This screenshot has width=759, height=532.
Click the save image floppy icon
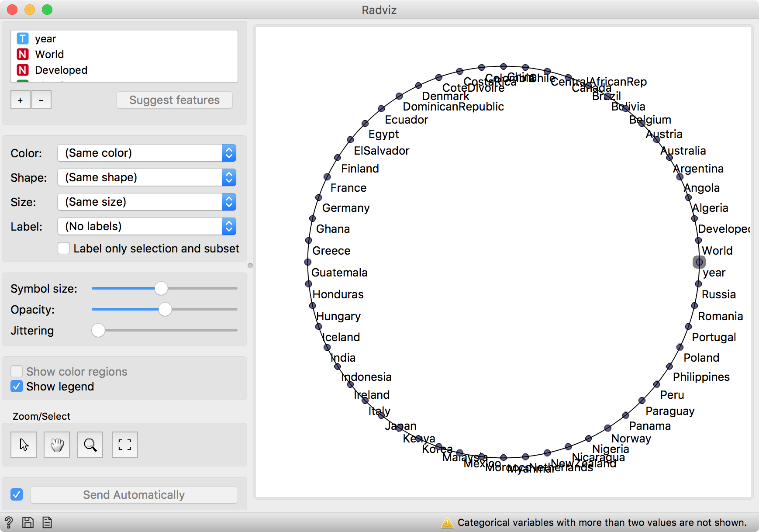[28, 522]
